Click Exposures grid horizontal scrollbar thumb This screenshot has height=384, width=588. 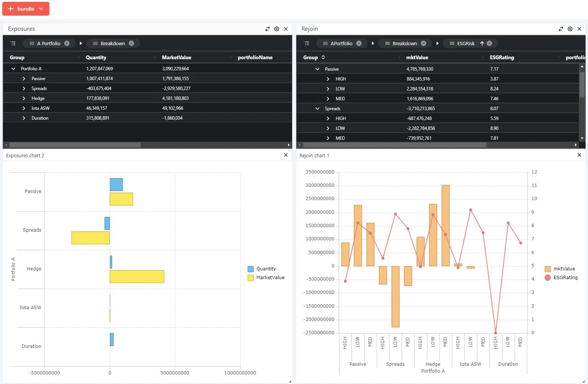pyautogui.click(x=75, y=145)
